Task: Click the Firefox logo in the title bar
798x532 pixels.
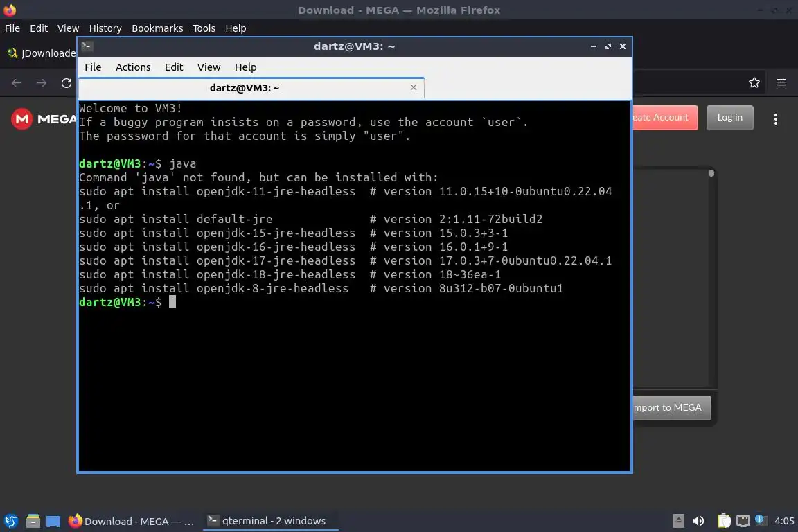Action: pyautogui.click(x=10, y=10)
